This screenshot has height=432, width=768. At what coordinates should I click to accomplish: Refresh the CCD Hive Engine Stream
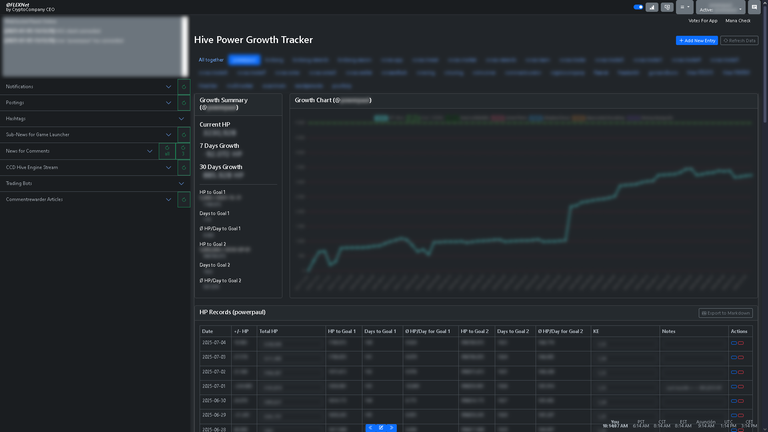[184, 168]
